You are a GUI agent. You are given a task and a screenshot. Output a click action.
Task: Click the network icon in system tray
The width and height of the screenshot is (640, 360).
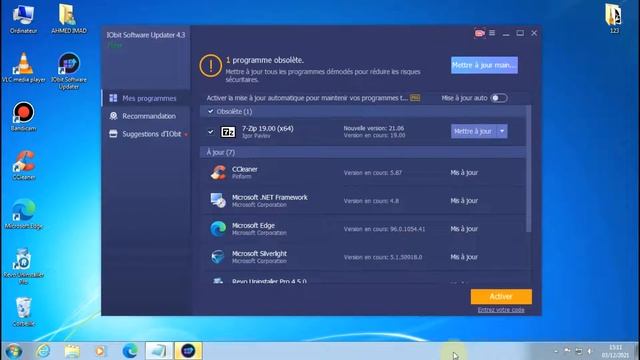(579, 351)
